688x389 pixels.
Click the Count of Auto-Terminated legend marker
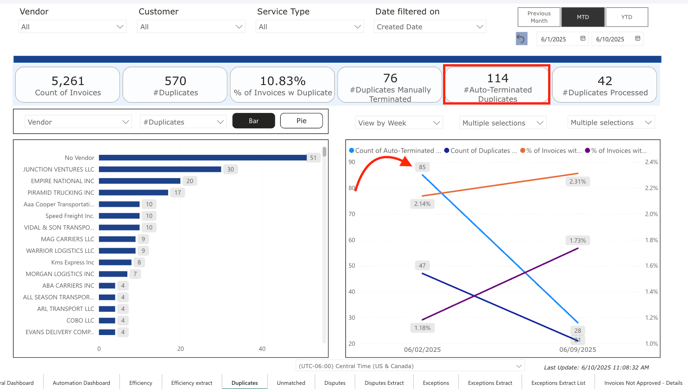(x=351, y=150)
